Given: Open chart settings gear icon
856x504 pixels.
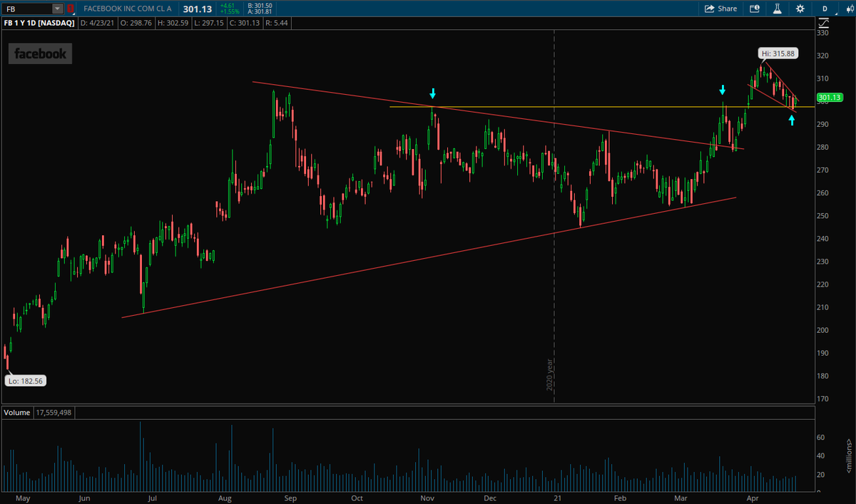Looking at the screenshot, I should [x=800, y=9].
